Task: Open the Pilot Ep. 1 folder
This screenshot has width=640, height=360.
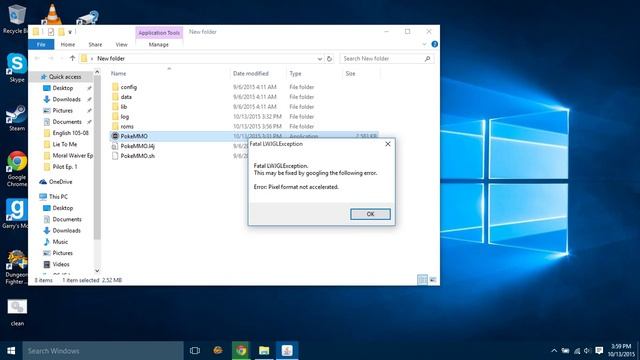Action: point(64,167)
